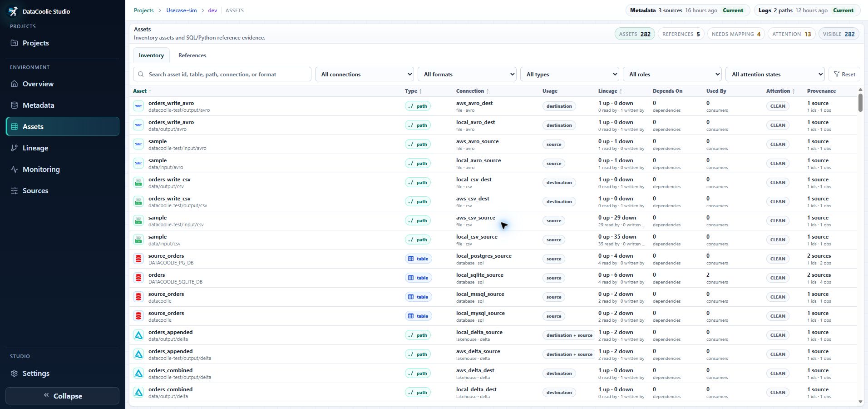The height and width of the screenshot is (409, 868).
Task: Click the NEEDS MAPPING 4 chip
Action: pyautogui.click(x=736, y=34)
